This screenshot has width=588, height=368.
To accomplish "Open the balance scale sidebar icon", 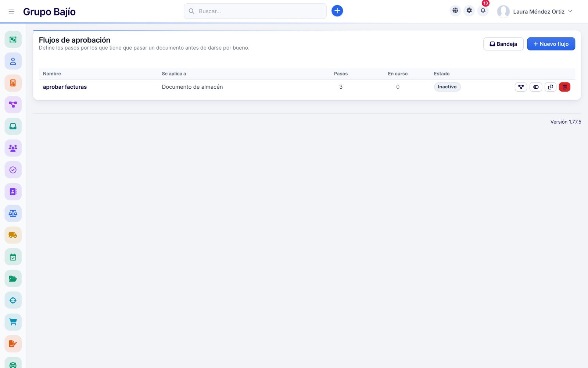I will click(x=13, y=213).
